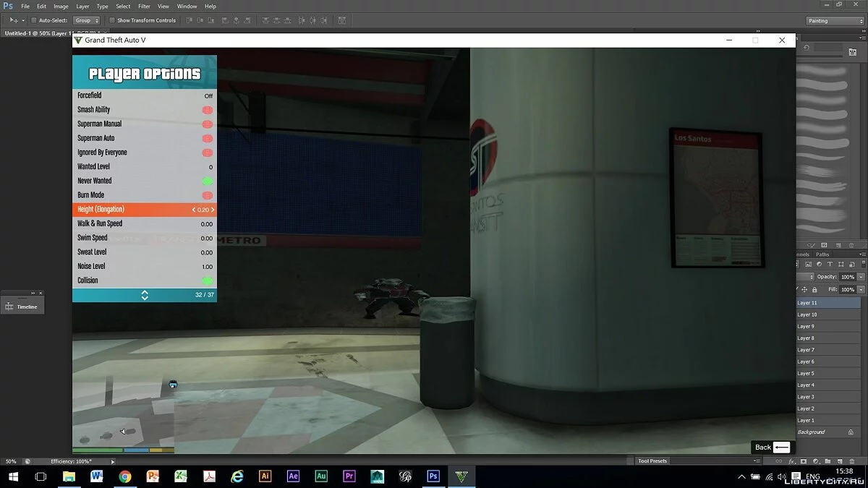Image resolution: width=868 pixels, height=488 pixels.
Task: Toggle the Collision option
Action: point(207,281)
